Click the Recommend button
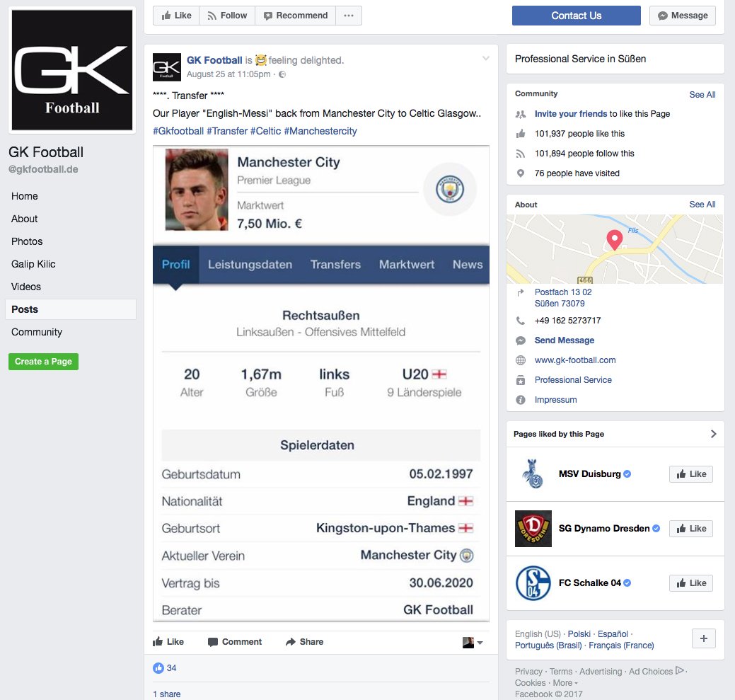 coord(295,16)
